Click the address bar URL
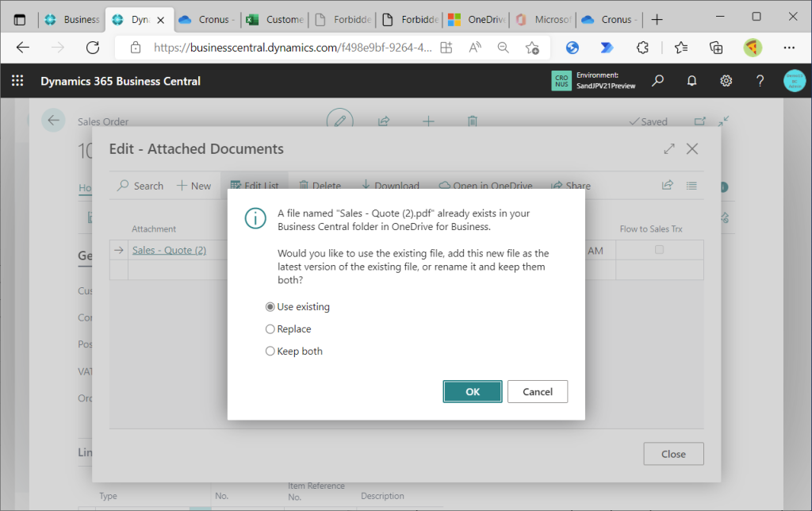Screen dimensions: 812x511 pos(293,48)
